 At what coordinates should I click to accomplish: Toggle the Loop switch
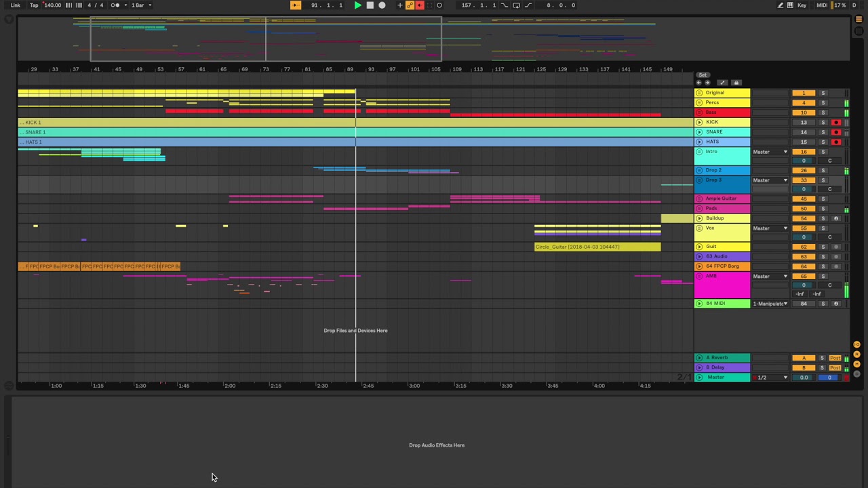pos(516,5)
